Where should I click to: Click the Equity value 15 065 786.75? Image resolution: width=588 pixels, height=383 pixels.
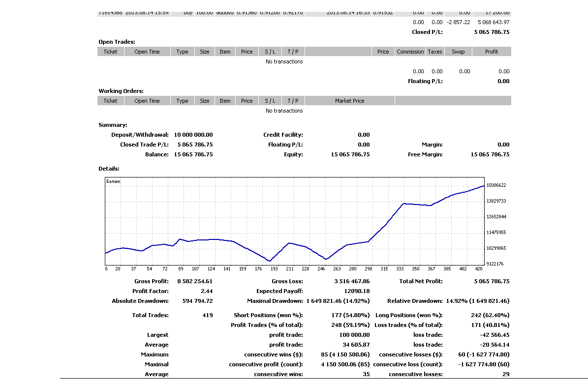click(x=350, y=154)
